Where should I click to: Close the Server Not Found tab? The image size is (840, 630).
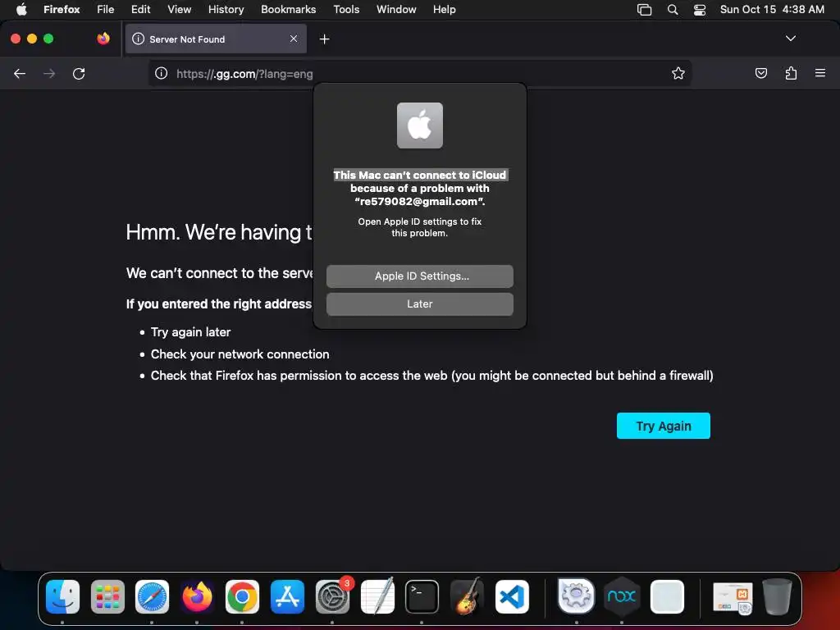tap(294, 39)
